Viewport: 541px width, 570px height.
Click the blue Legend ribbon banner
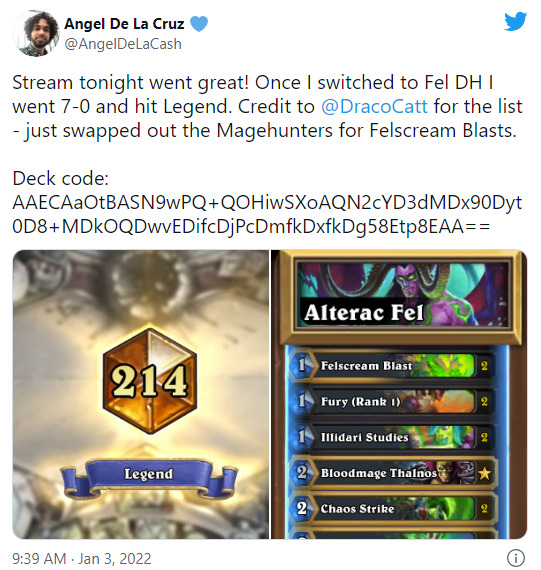pos(149,478)
